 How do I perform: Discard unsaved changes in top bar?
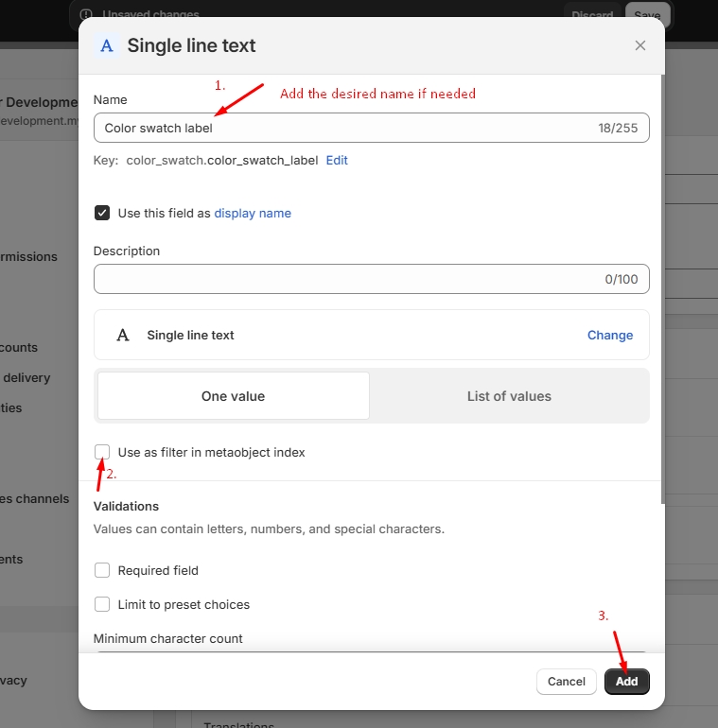[591, 14]
